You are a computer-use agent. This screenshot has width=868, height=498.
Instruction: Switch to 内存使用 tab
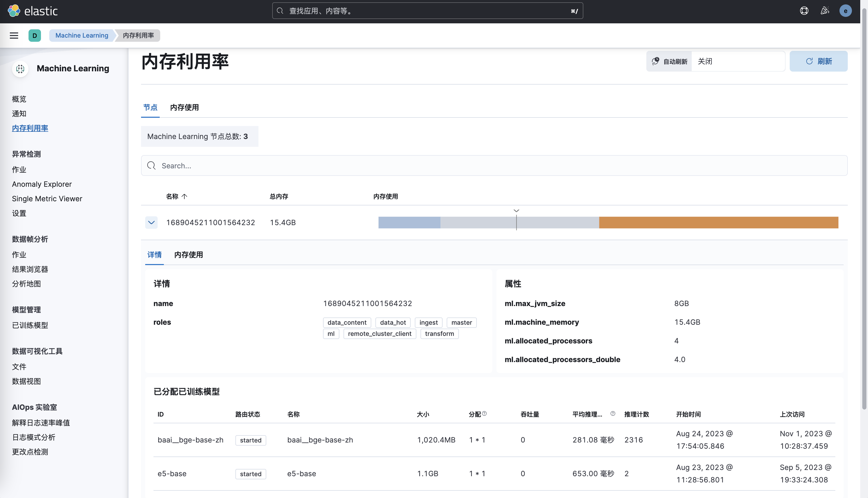click(185, 107)
